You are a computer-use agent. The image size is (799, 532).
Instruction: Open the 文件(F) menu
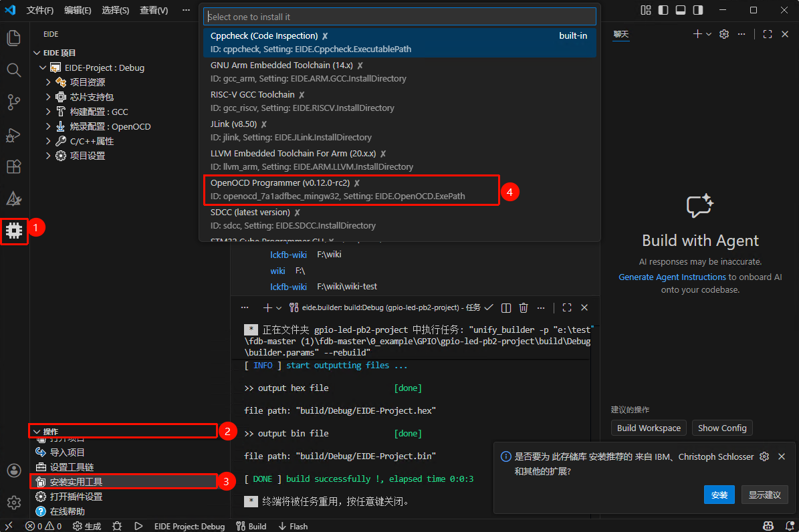[x=40, y=10]
